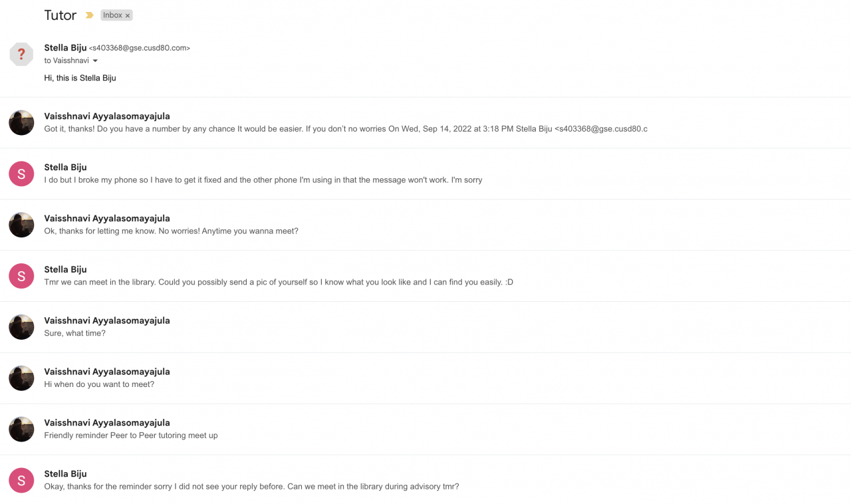Click the avatar beside 'Sure, what time?'
851x504 pixels.
tap(21, 327)
